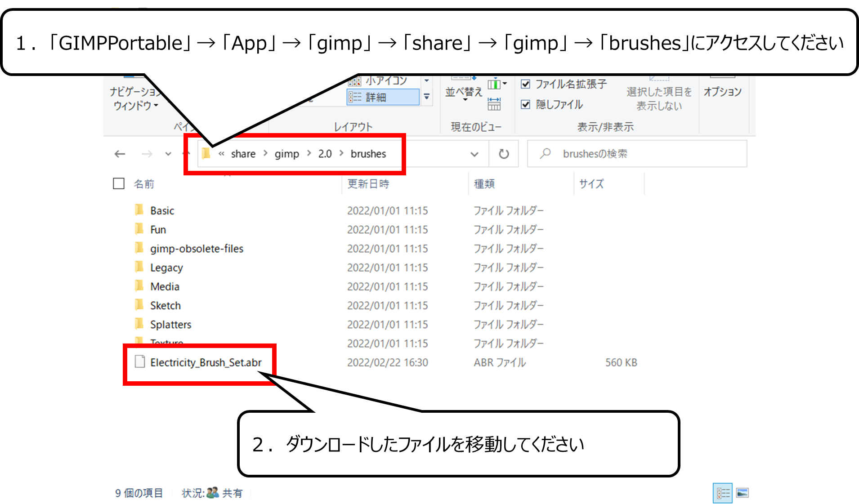Select the Fun folder name
Image resolution: width=859 pixels, height=504 pixels.
click(158, 230)
